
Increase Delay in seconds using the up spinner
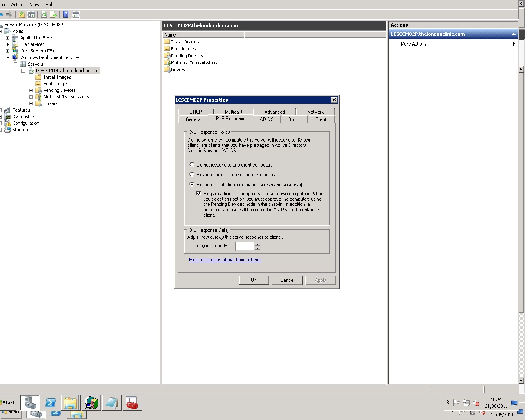coord(258,244)
